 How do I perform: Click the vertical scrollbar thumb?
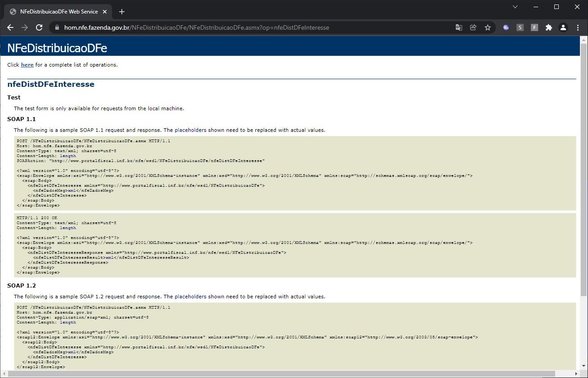click(584, 170)
